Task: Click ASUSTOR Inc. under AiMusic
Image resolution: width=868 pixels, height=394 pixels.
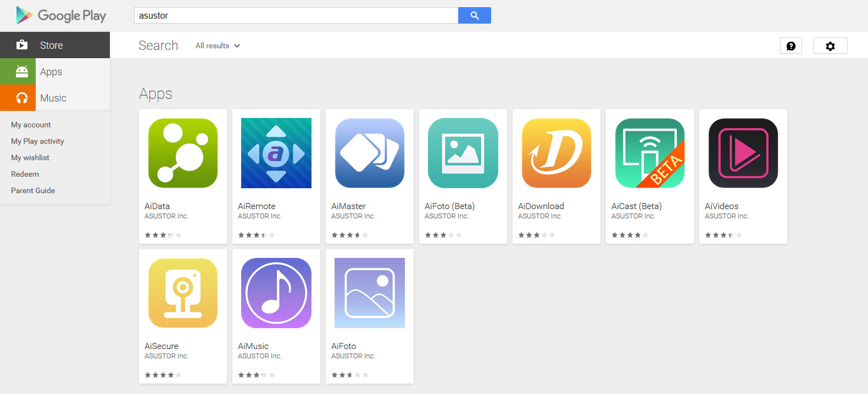Action: click(x=260, y=356)
